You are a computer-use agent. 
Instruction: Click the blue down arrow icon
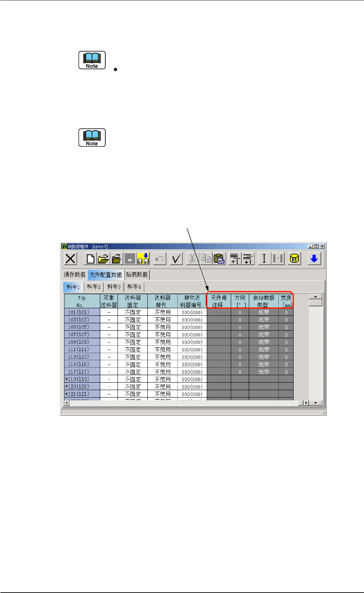pyautogui.click(x=314, y=259)
